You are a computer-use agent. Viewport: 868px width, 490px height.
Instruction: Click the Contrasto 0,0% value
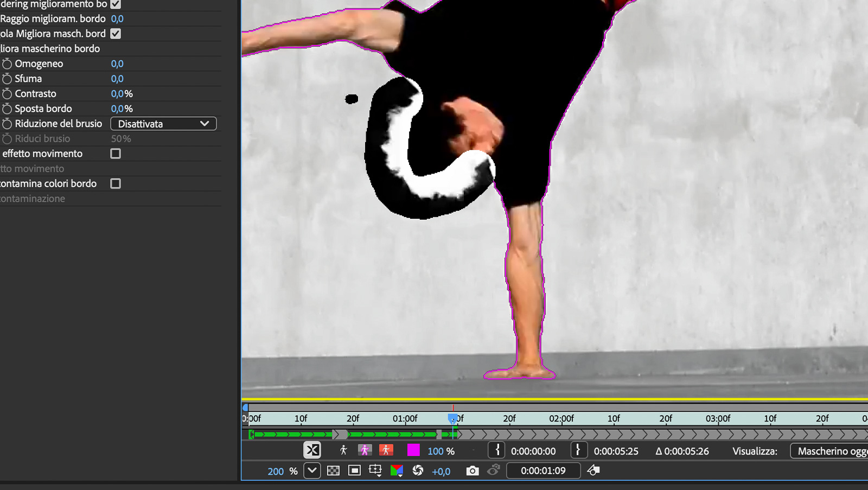pyautogui.click(x=122, y=94)
